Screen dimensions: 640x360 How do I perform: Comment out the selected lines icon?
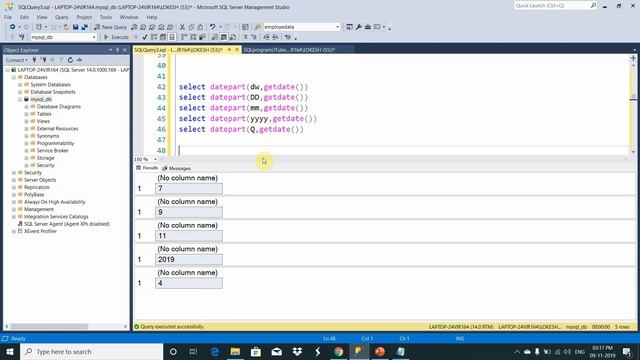pyautogui.click(x=245, y=37)
